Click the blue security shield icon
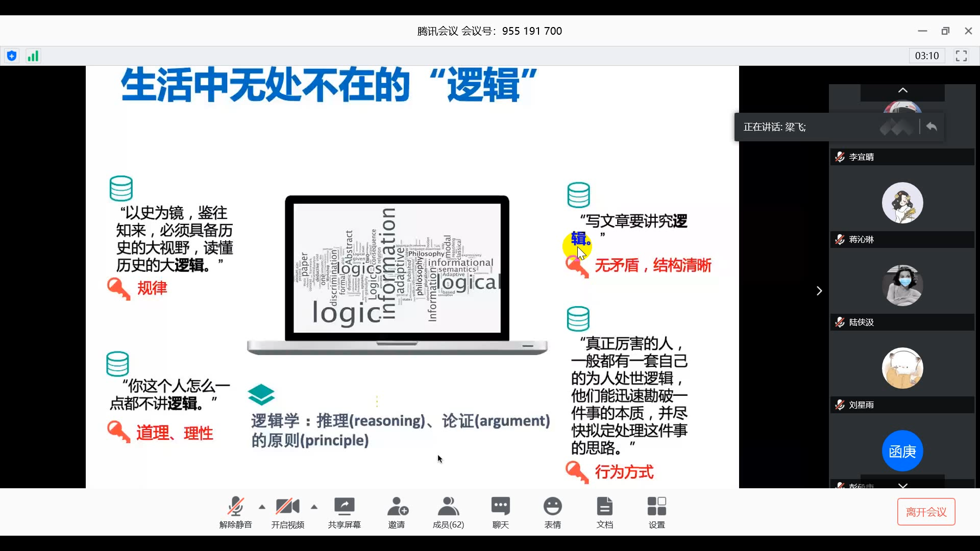980x551 pixels. tap(12, 56)
